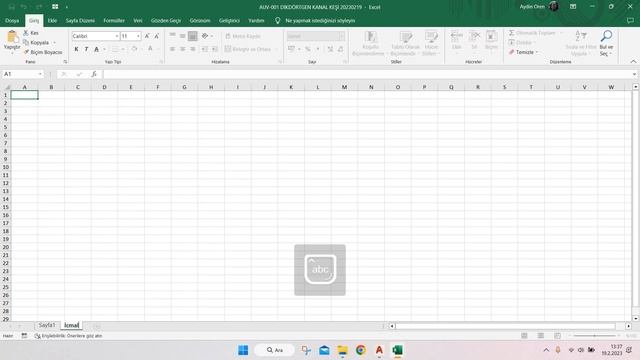Toggle italic T formatting
This screenshot has width=640, height=360.
pos(86,49)
